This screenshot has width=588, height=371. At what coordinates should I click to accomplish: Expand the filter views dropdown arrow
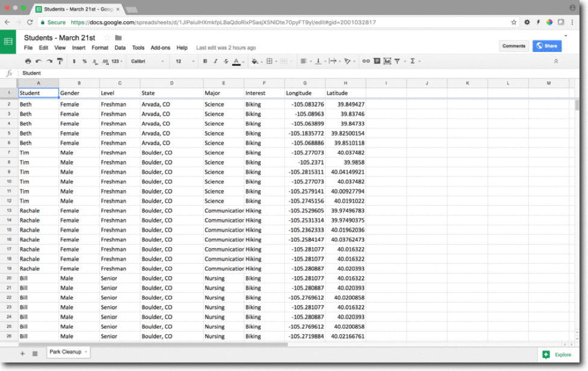[405, 62]
